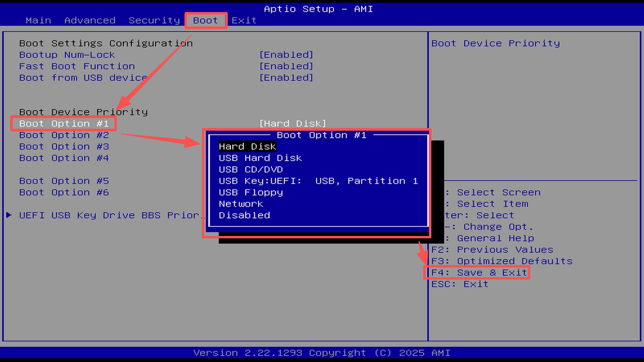Viewport: 644px width, 362px height.
Task: Choose USB Hard Disk as boot option
Action: pyautogui.click(x=260, y=158)
